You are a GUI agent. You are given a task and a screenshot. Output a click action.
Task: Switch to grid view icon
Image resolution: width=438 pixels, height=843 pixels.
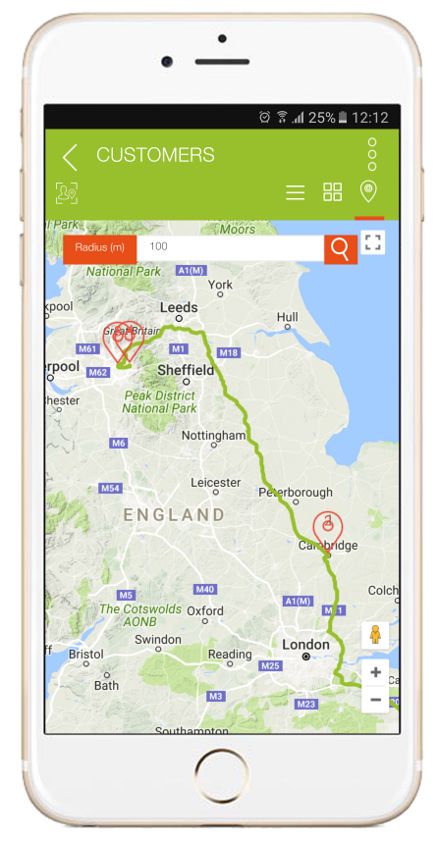coord(332,192)
